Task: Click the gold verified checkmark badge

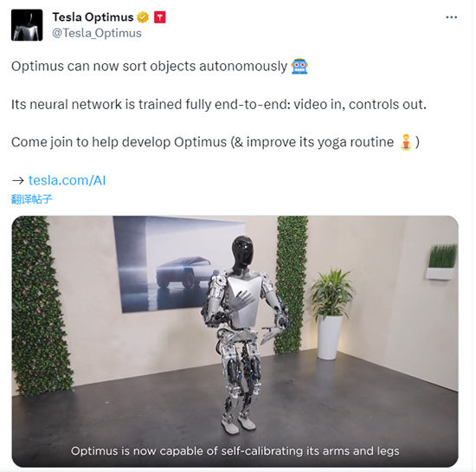Action: pos(143,17)
